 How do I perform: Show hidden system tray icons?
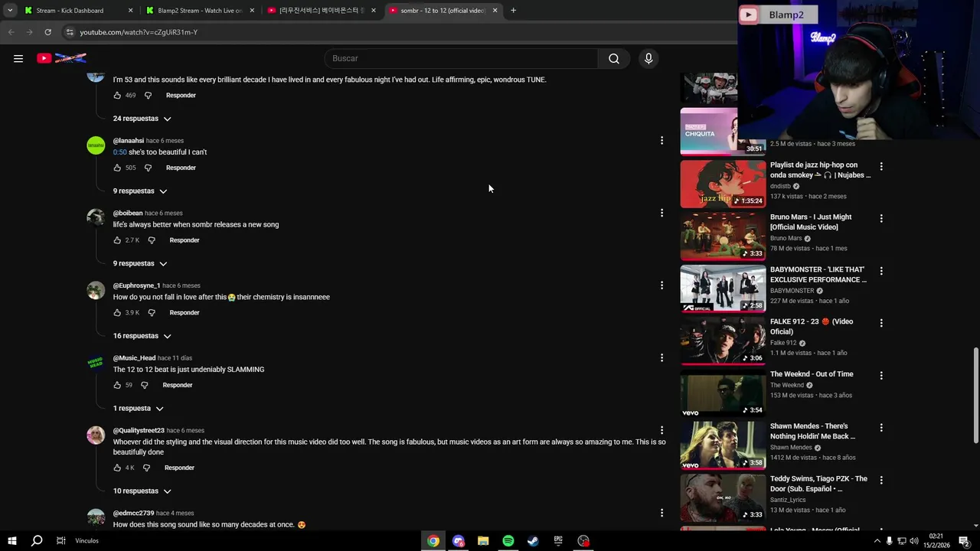click(x=877, y=541)
